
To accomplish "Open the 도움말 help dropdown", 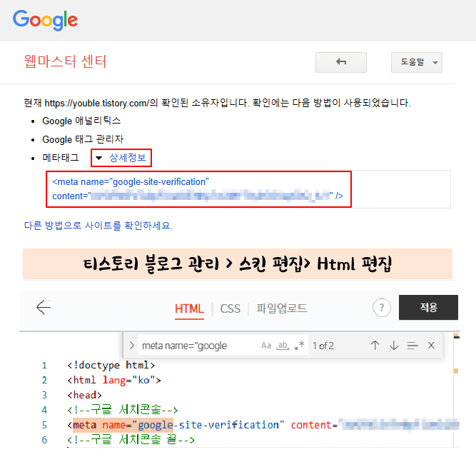I will coord(417,62).
